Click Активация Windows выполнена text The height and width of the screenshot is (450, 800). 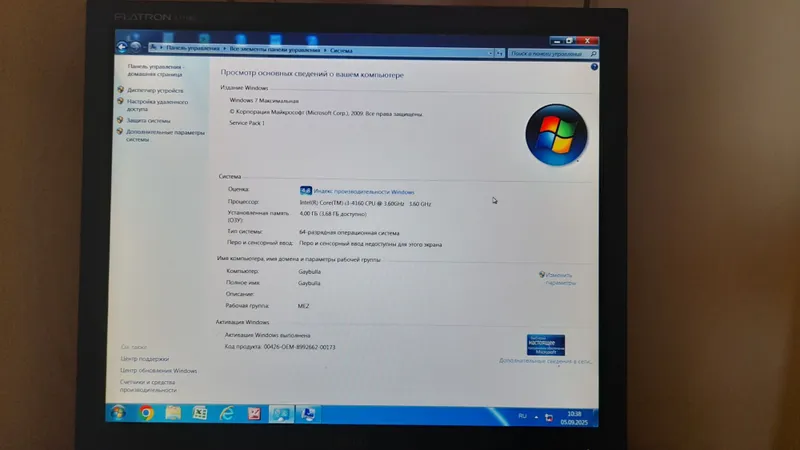tap(267, 335)
